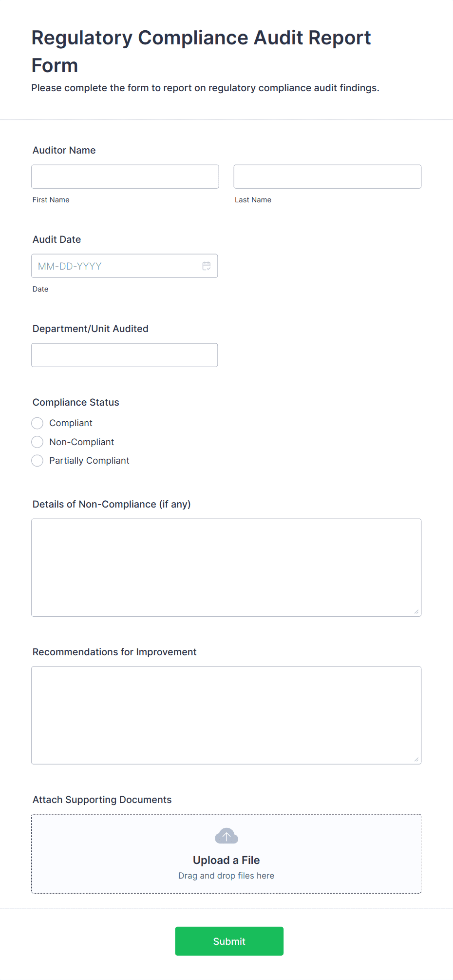The image size is (453, 980).
Task: Open the calendar picker icon
Action: pos(207,266)
